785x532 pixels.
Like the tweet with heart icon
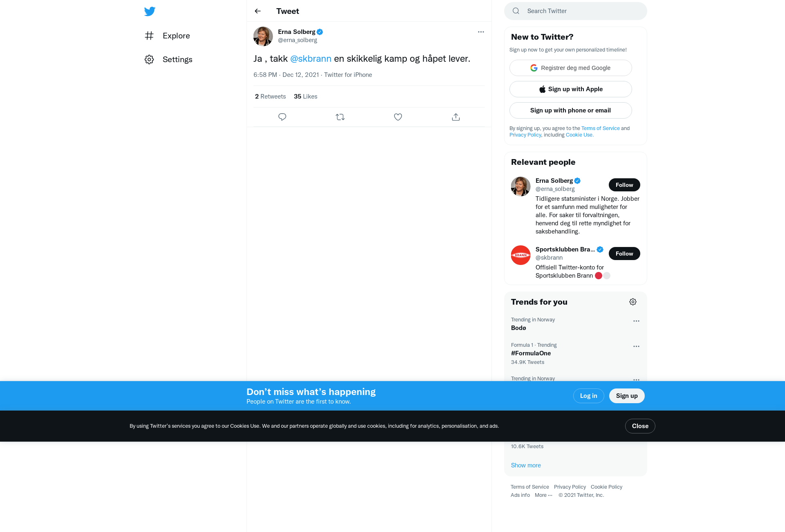point(398,117)
